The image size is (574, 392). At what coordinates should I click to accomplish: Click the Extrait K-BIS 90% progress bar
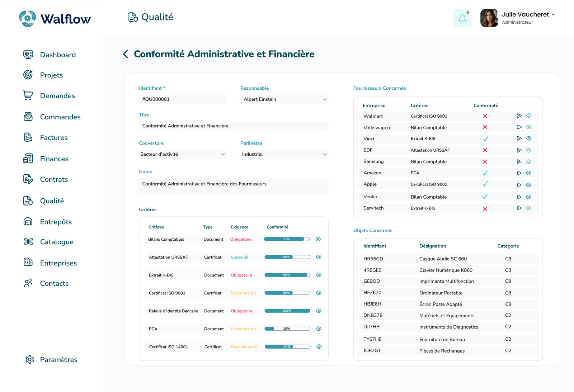287,275
